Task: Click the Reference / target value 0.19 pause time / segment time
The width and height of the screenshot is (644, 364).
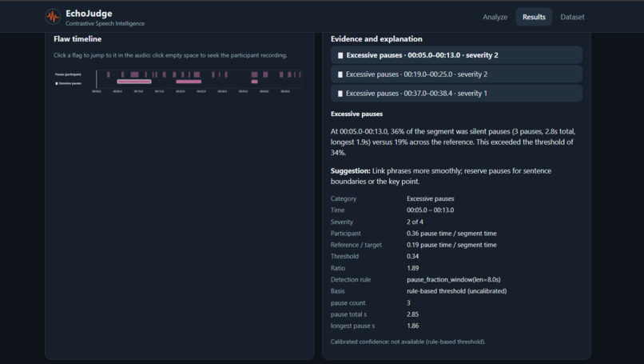Action: click(451, 245)
